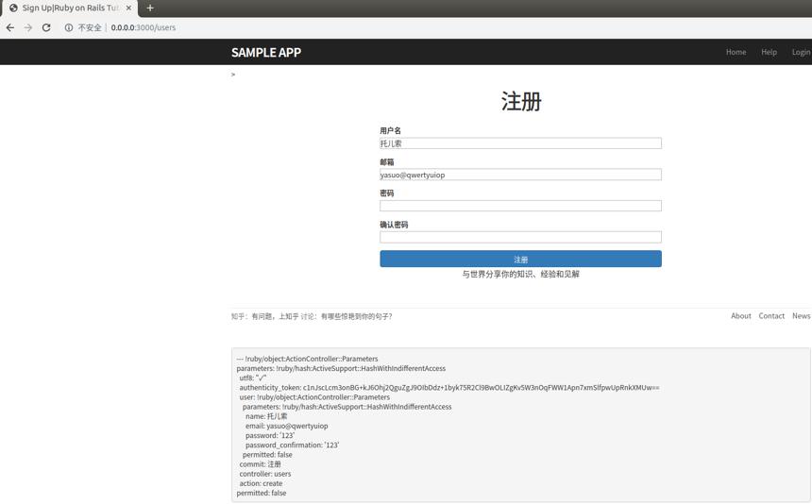812x504 pixels.
Task: Open the Login nav link
Action: [801, 52]
